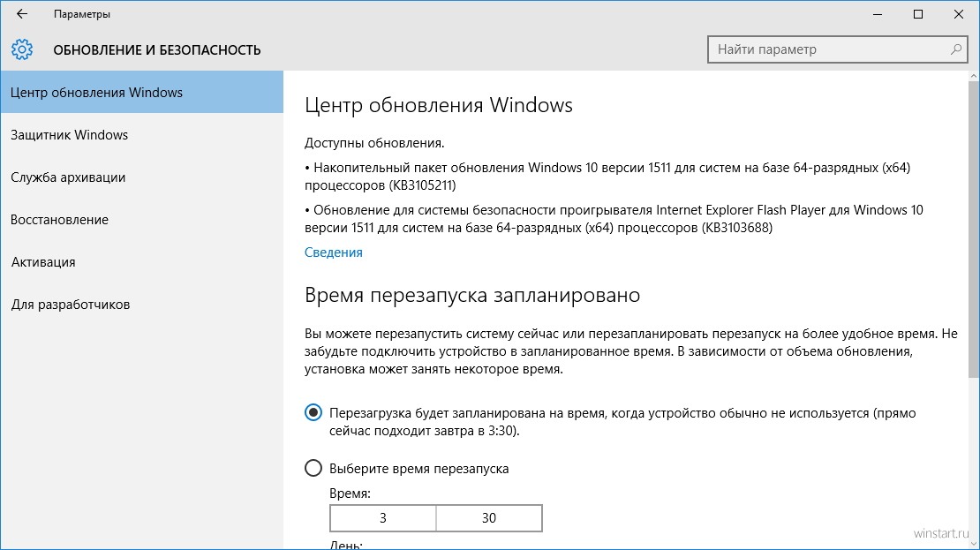
Task: Open the 'Сведения' link
Action: coord(333,252)
